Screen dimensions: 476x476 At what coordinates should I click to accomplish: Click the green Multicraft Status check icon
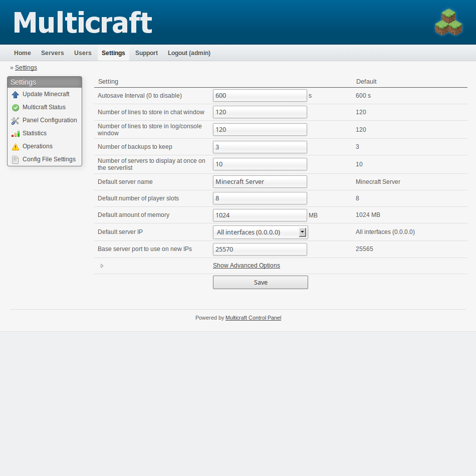point(15,108)
